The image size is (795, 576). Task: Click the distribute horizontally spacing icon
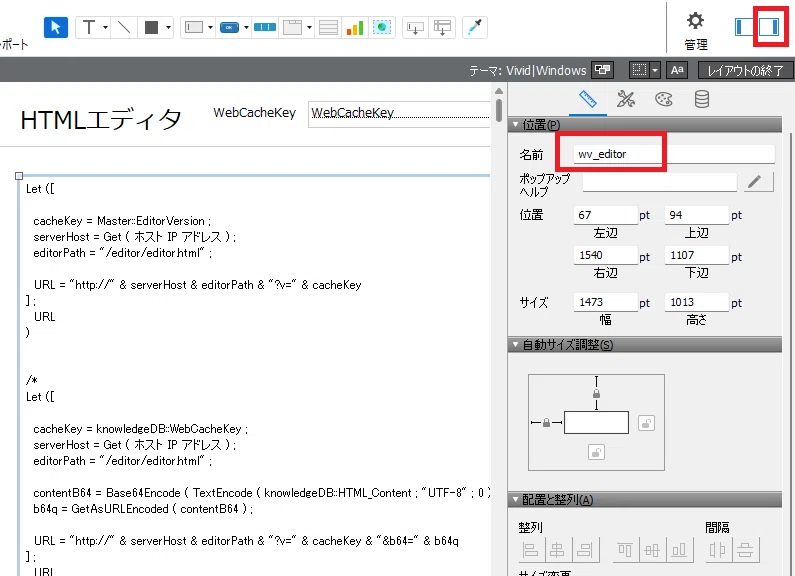[717, 550]
